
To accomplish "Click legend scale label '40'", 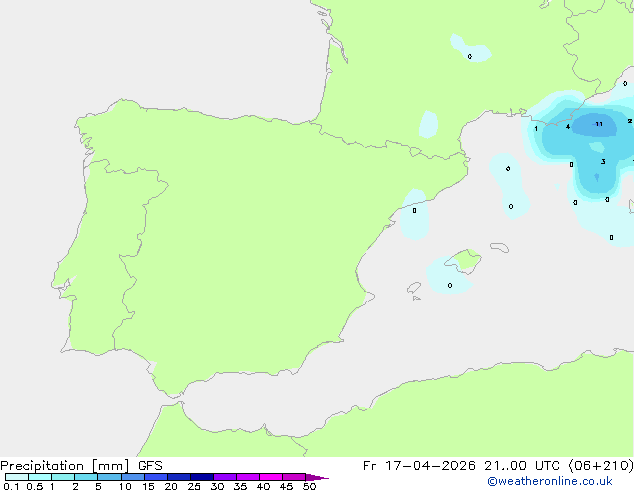I will [x=263, y=486].
